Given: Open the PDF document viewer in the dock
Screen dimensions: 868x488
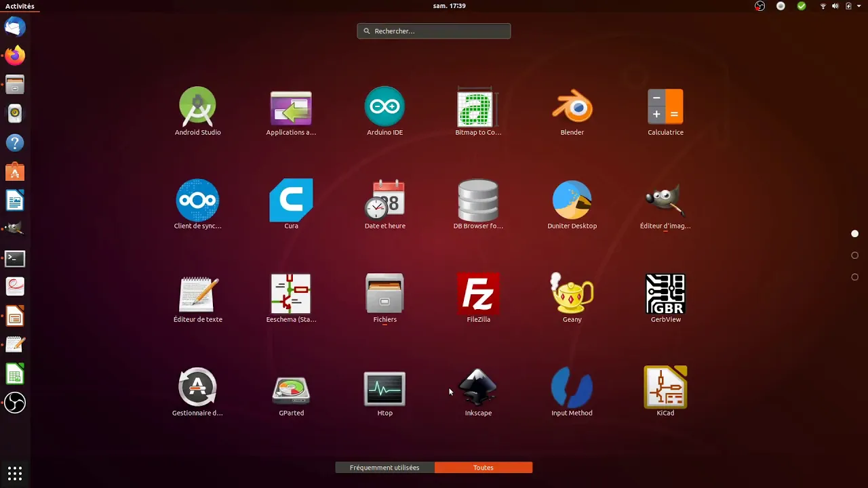Looking at the screenshot, I should (x=15, y=287).
